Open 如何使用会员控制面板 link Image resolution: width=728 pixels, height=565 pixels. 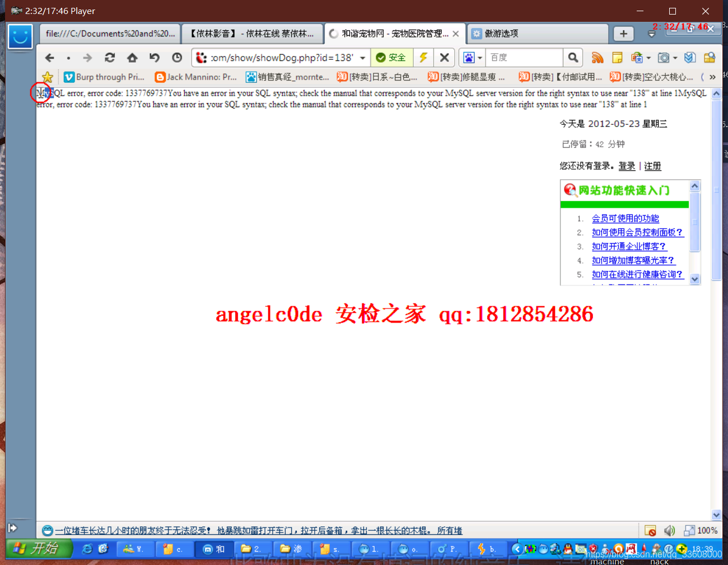click(x=638, y=232)
